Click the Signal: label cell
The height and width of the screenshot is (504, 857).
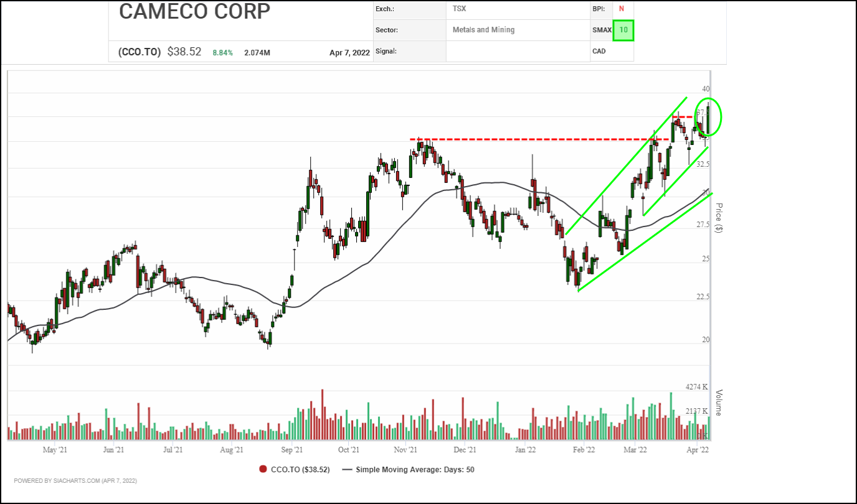coord(409,51)
